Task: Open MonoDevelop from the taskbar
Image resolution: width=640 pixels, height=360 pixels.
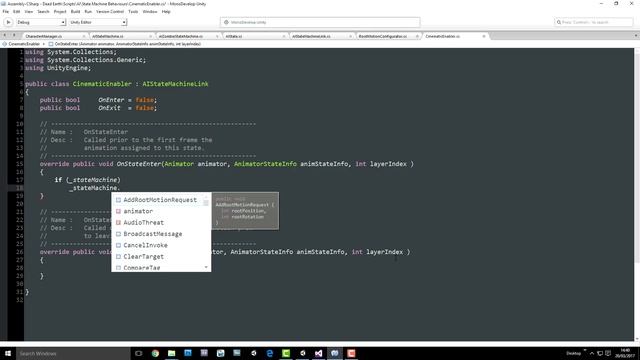Action: pyautogui.click(x=335, y=353)
